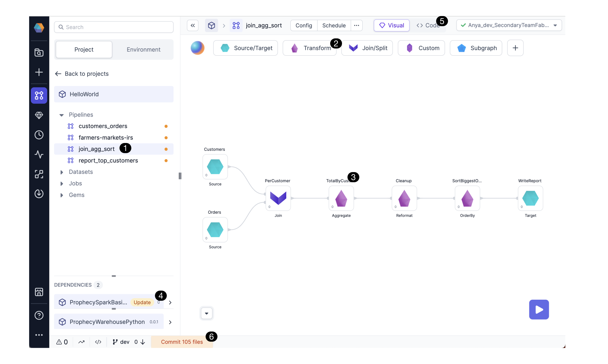Select the TotalByCustomer Aggregate gem

pyautogui.click(x=341, y=198)
